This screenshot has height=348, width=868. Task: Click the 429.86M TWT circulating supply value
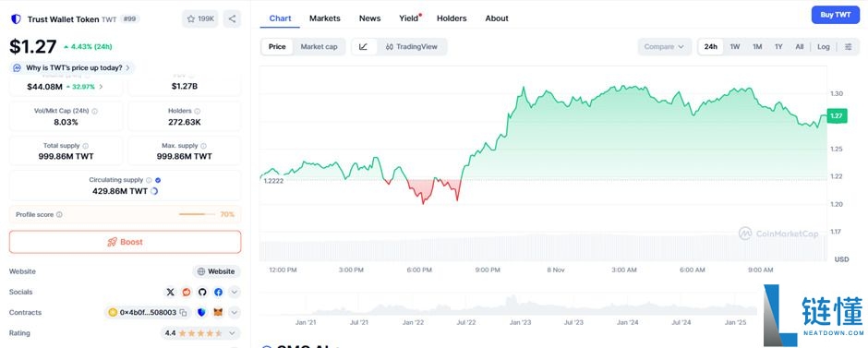tap(120, 191)
